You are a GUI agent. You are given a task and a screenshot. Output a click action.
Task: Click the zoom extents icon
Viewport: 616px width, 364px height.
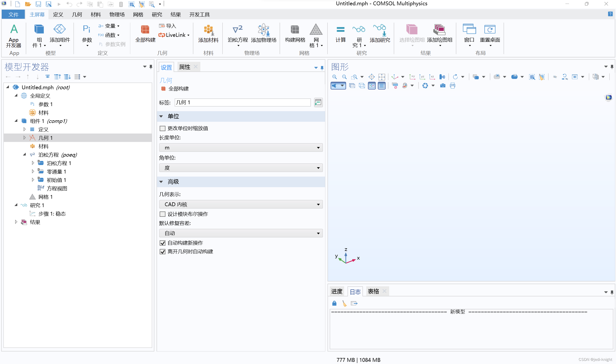point(372,77)
